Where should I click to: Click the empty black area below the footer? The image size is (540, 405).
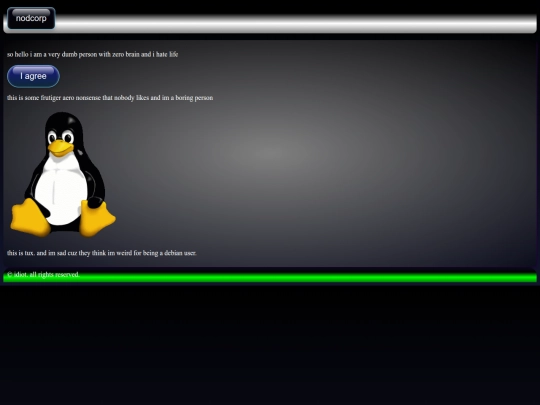click(270, 344)
